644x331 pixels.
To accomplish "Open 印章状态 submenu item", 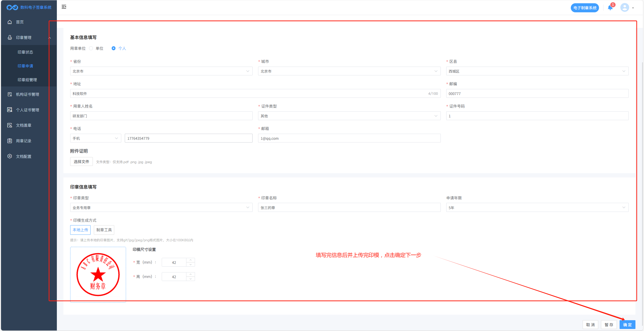I will coord(25,52).
